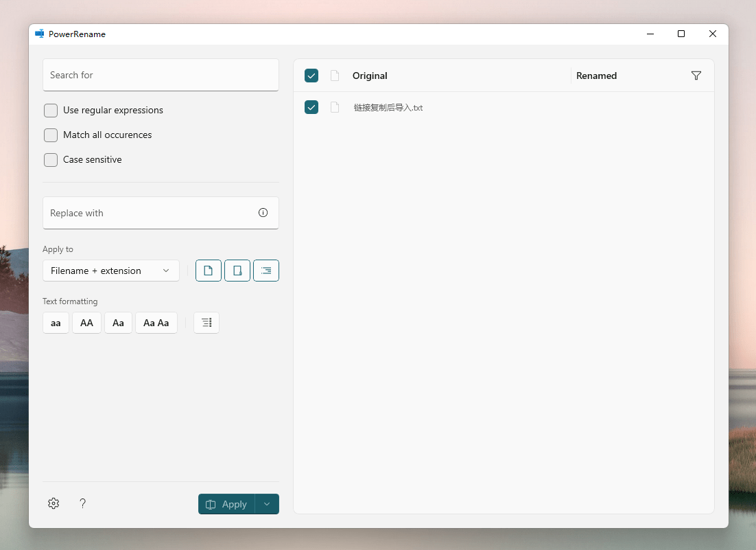Viewport: 756px width, 550px height.
Task: Click the Renamed column header
Action: pos(596,76)
